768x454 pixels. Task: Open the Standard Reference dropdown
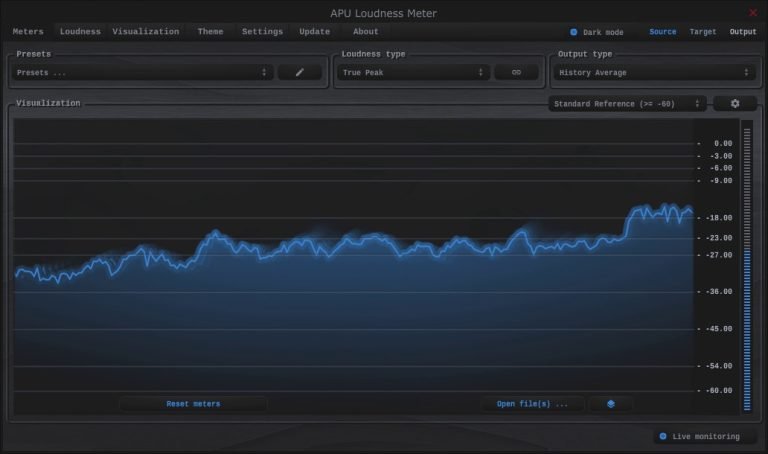(x=627, y=103)
